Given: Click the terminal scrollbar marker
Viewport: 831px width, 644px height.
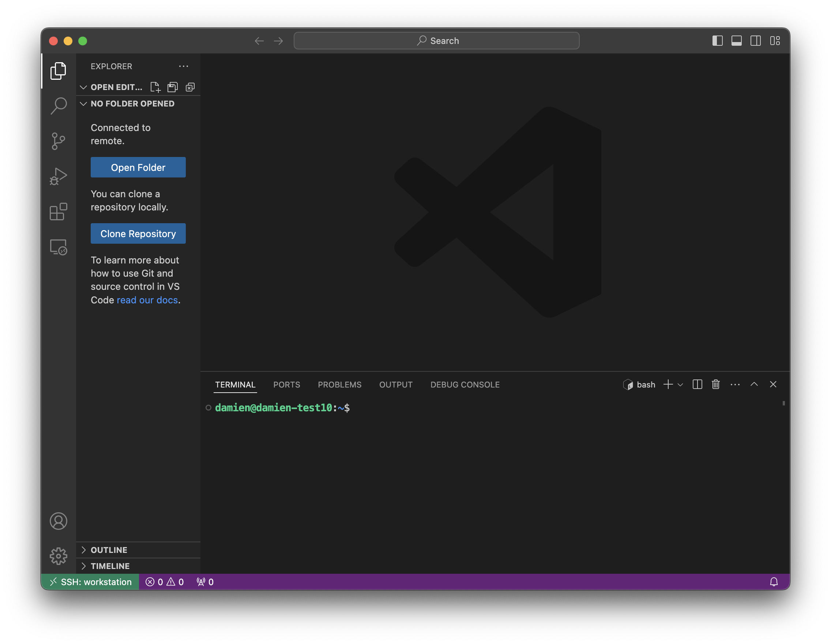Looking at the screenshot, I should [x=783, y=403].
